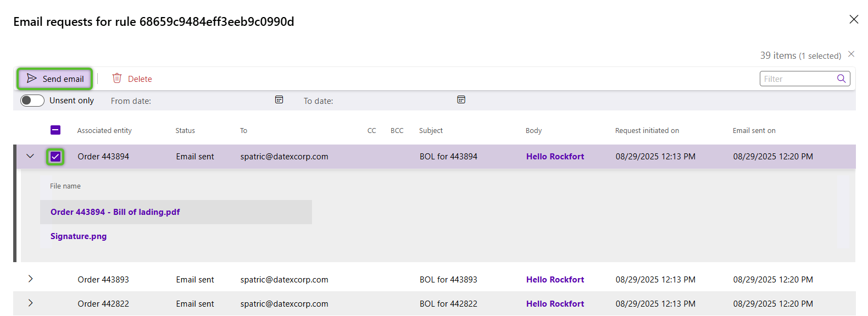Image resolution: width=868 pixels, height=316 pixels.
Task: Click the Filter search magnifier icon
Action: coord(841,79)
